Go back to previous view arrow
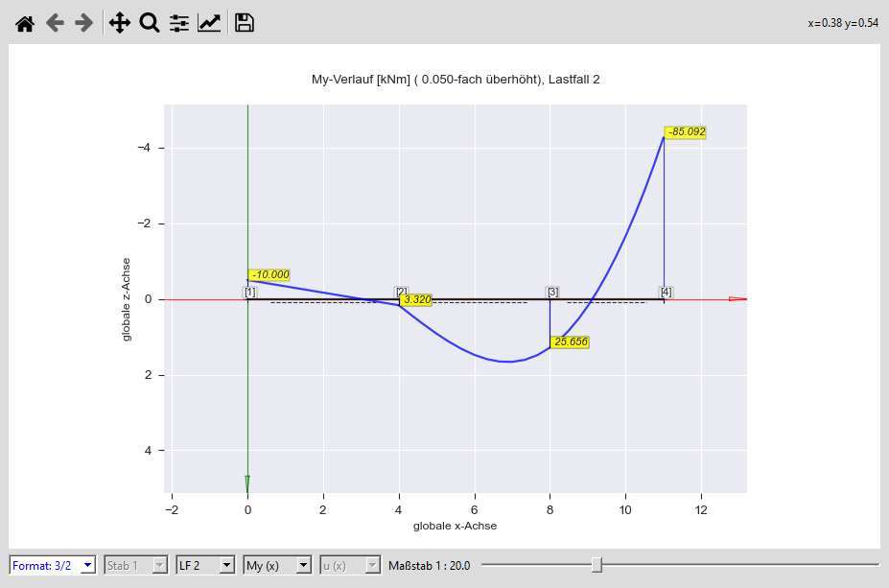The height and width of the screenshot is (588, 889). 55,23
